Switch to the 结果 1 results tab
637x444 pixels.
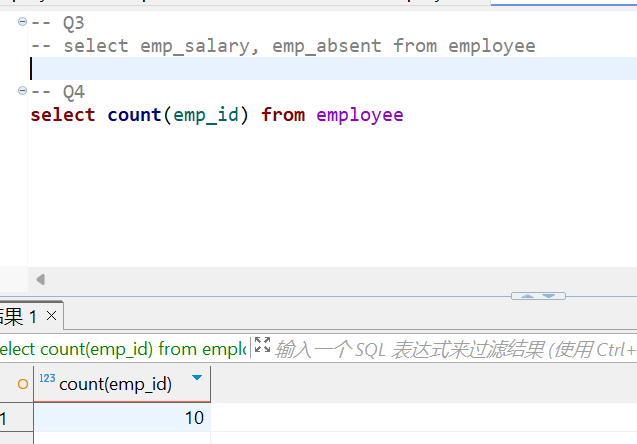pos(20,316)
